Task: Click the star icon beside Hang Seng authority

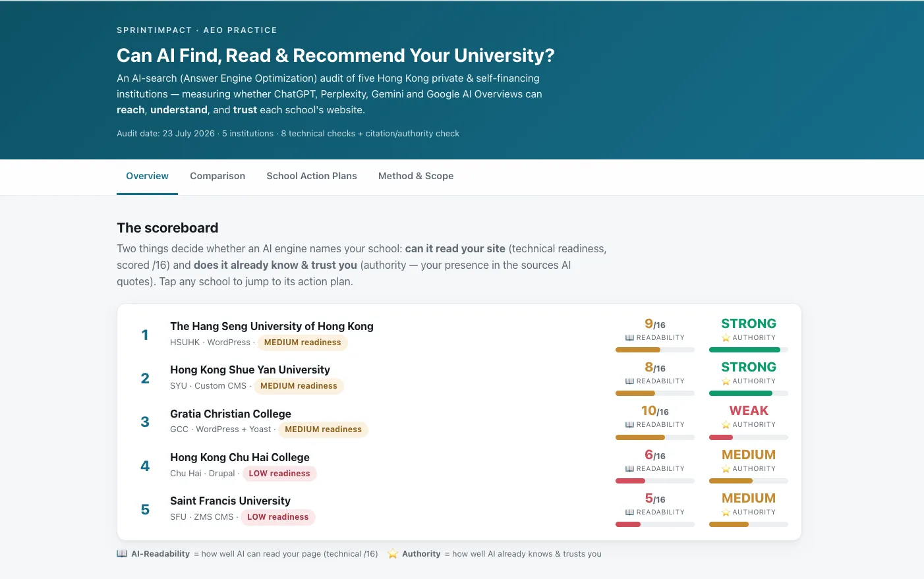Action: [x=726, y=338]
